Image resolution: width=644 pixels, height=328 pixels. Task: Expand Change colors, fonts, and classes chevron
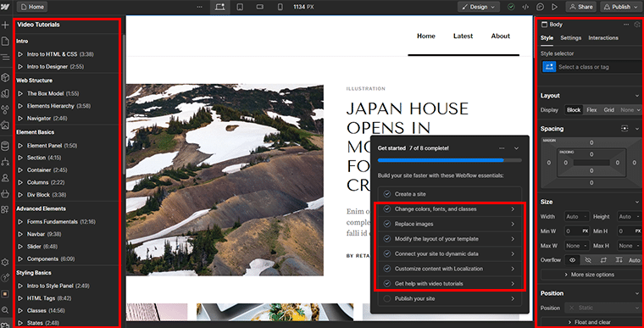[x=513, y=209]
